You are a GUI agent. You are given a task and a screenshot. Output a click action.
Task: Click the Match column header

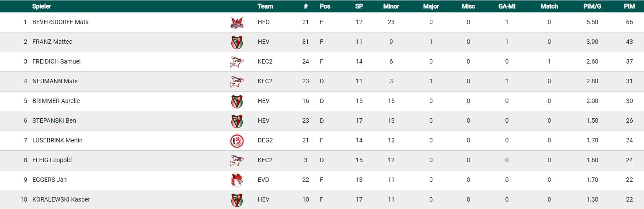coord(549,7)
